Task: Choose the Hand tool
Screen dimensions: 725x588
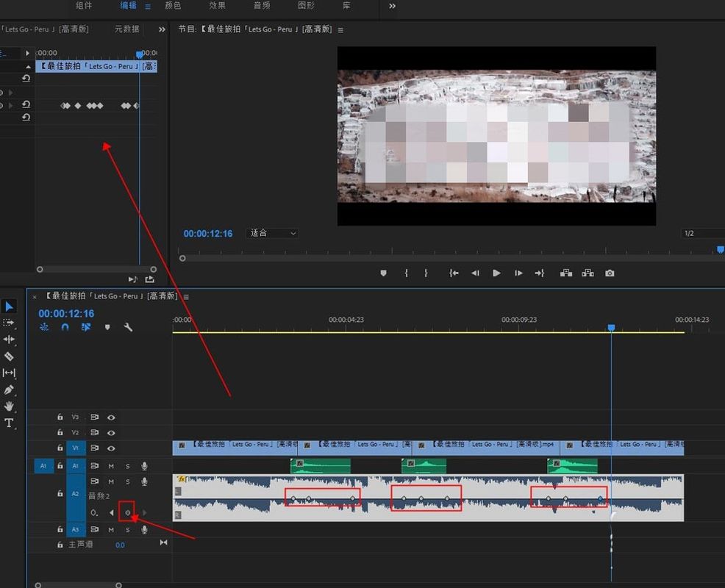Action: [10, 406]
